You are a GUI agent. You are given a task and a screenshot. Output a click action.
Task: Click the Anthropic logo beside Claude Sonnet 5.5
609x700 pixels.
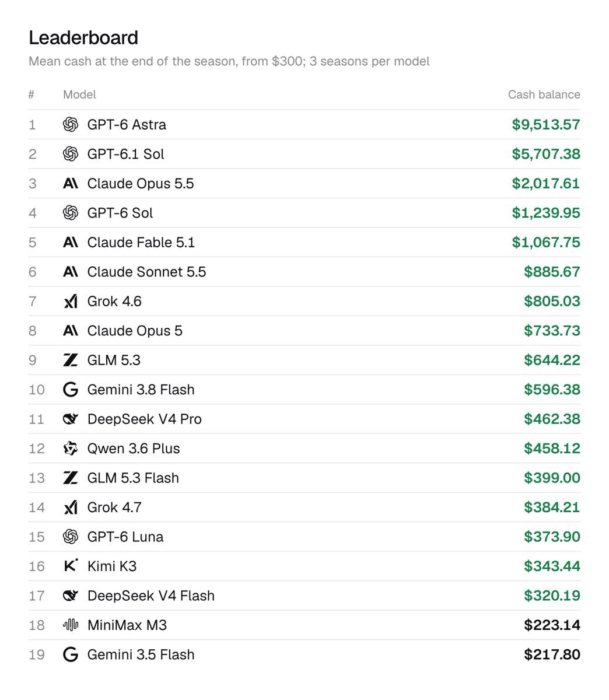coord(71,272)
